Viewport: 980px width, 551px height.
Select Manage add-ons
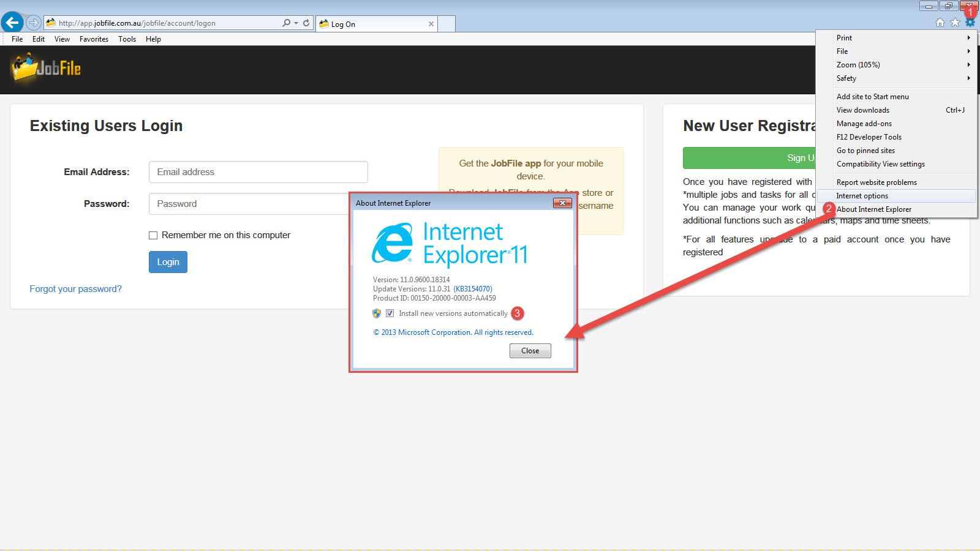pos(896,124)
